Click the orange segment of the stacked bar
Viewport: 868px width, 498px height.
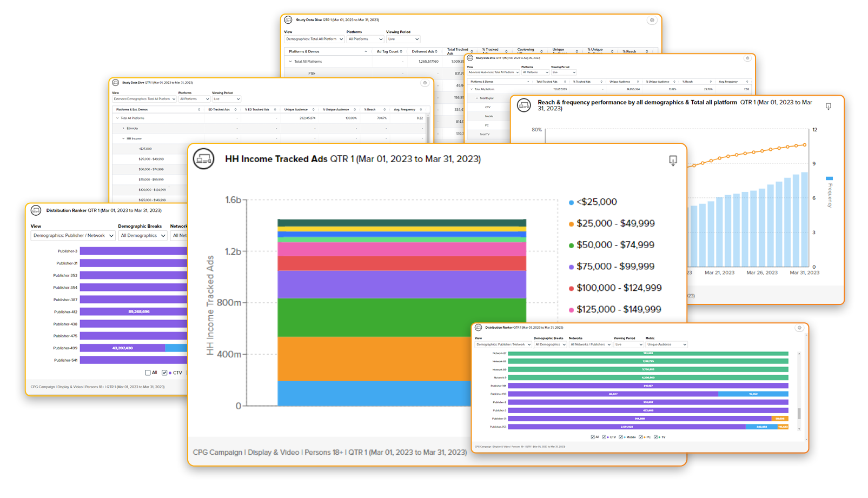point(373,358)
